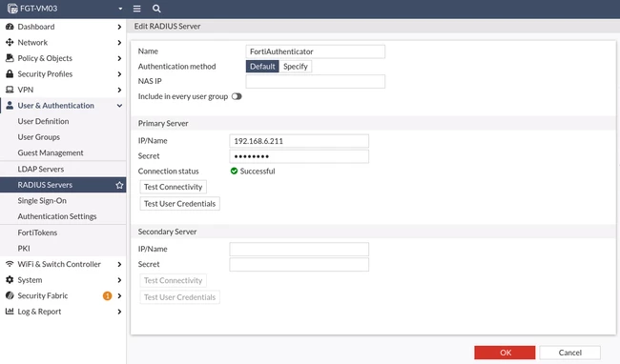Image resolution: width=620 pixels, height=364 pixels.
Task: Click the Dashboard gauge icon
Action: (x=10, y=27)
